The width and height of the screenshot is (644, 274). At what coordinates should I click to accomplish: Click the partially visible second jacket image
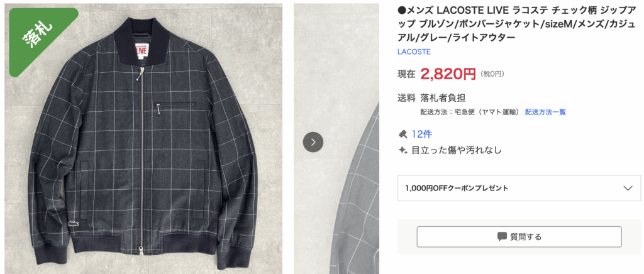click(336, 139)
